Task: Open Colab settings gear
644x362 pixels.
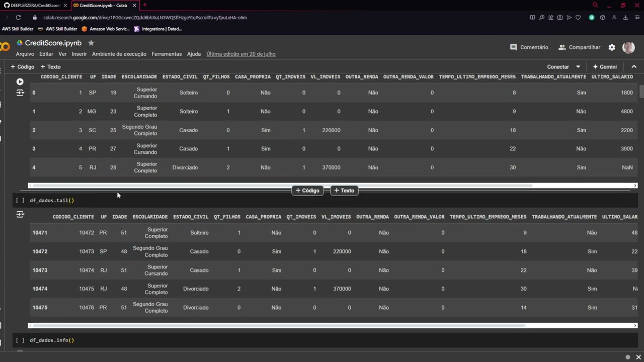Action: point(612,47)
